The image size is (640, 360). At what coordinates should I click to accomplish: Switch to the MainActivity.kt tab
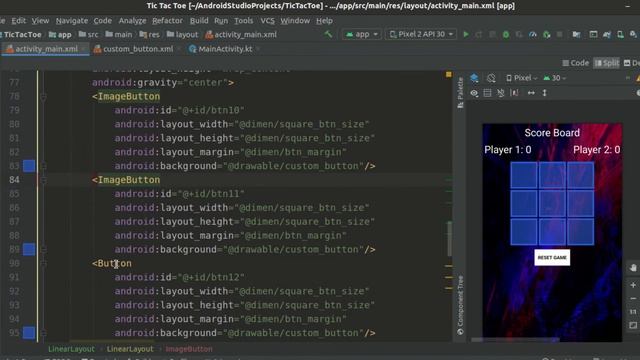click(x=225, y=49)
